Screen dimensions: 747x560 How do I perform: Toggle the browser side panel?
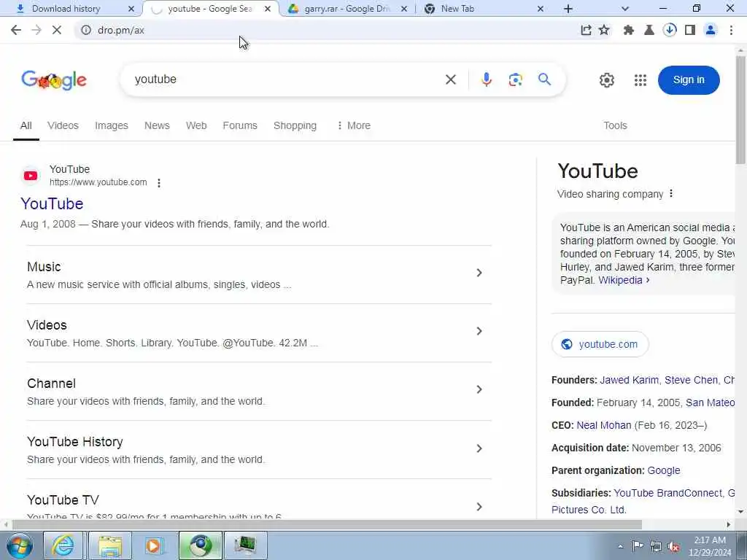pyautogui.click(x=690, y=30)
